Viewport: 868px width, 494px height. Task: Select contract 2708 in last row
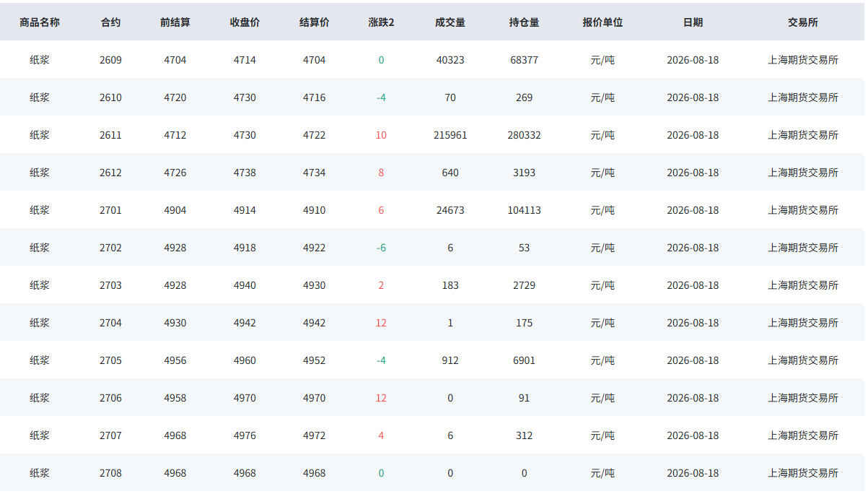pos(110,473)
